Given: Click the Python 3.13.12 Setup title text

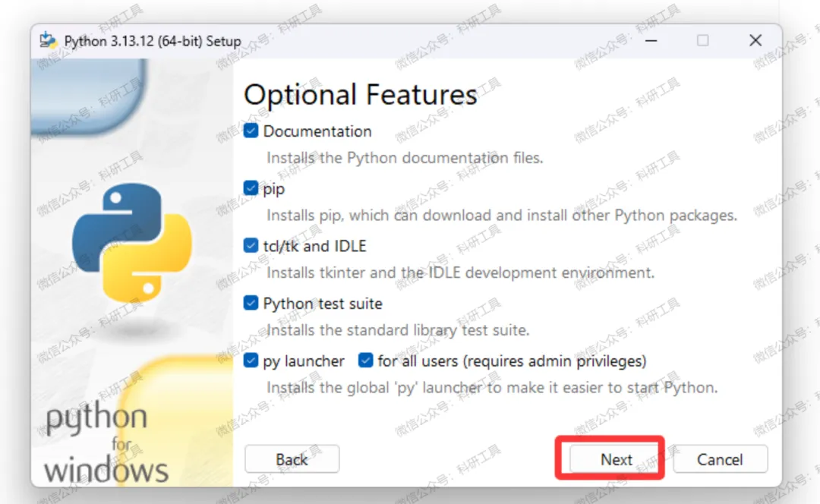Looking at the screenshot, I should coord(153,41).
